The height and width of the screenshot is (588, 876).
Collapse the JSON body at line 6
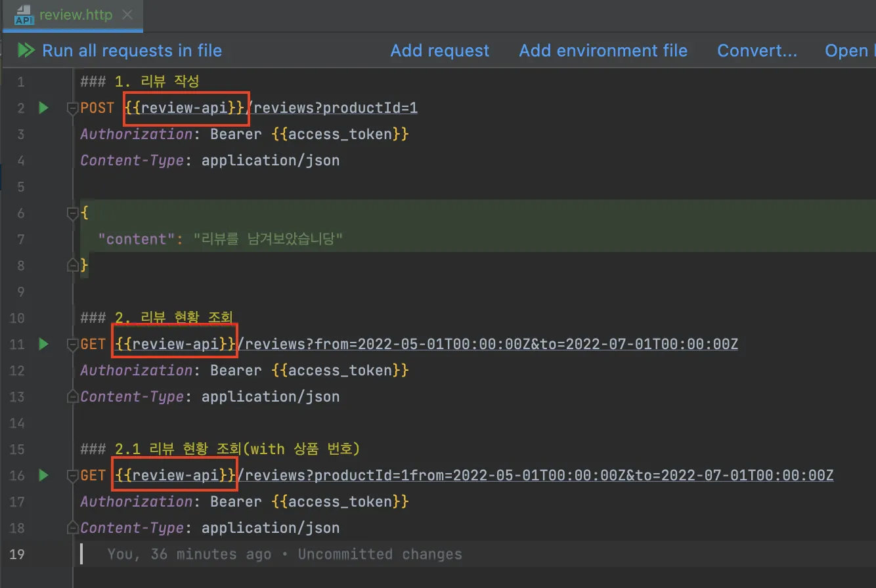[73, 213]
